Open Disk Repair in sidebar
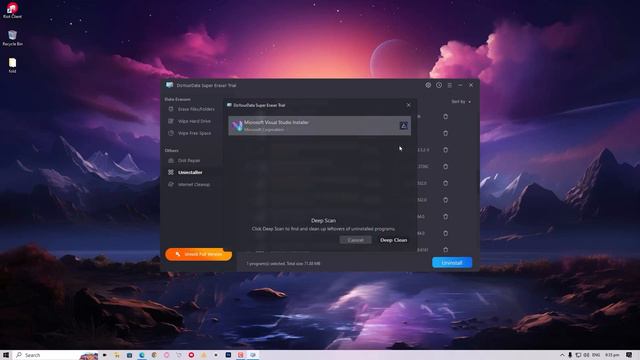Screen dimensions: 640x360 pyautogui.click(x=189, y=160)
